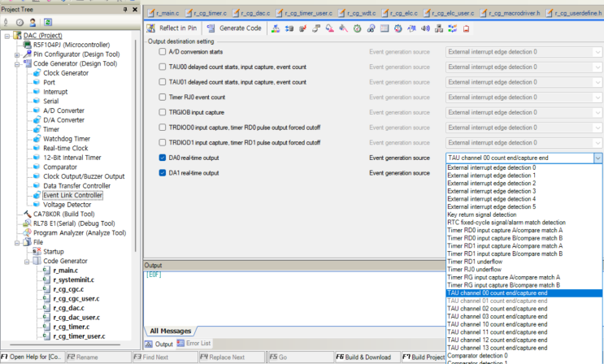The height and width of the screenshot is (364, 604).
Task: Enable TRDIOD1 input capture checkbox
Action: 163,142
